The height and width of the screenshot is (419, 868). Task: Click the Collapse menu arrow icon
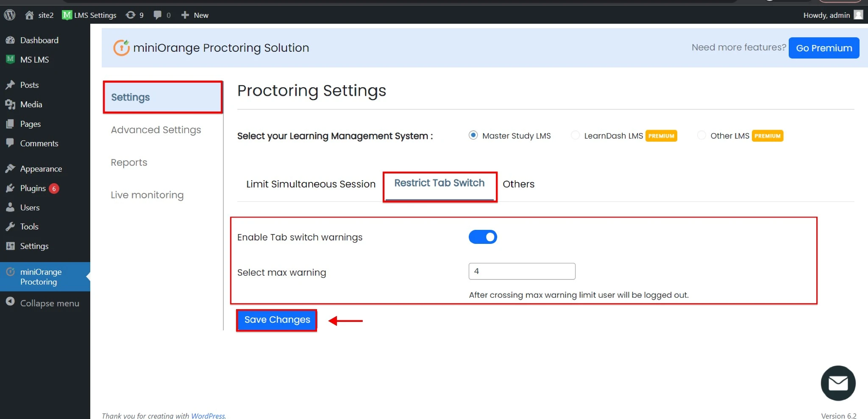coord(10,302)
